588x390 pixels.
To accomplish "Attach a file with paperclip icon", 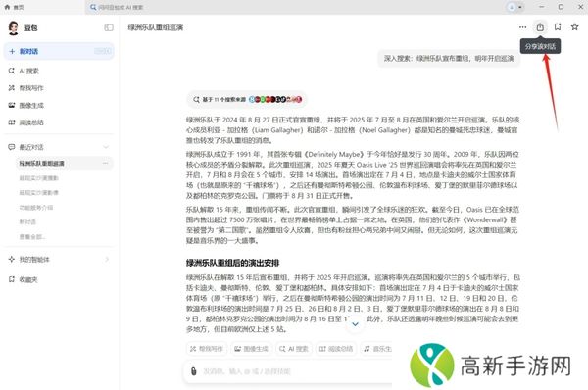I will pos(193,371).
